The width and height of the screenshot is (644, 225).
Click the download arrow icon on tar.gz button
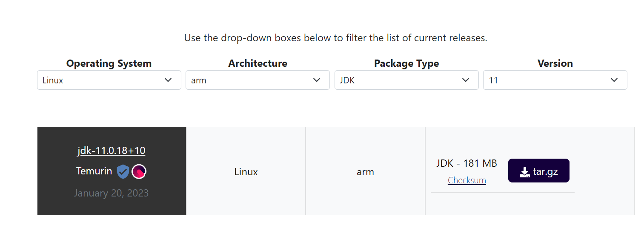(x=524, y=172)
